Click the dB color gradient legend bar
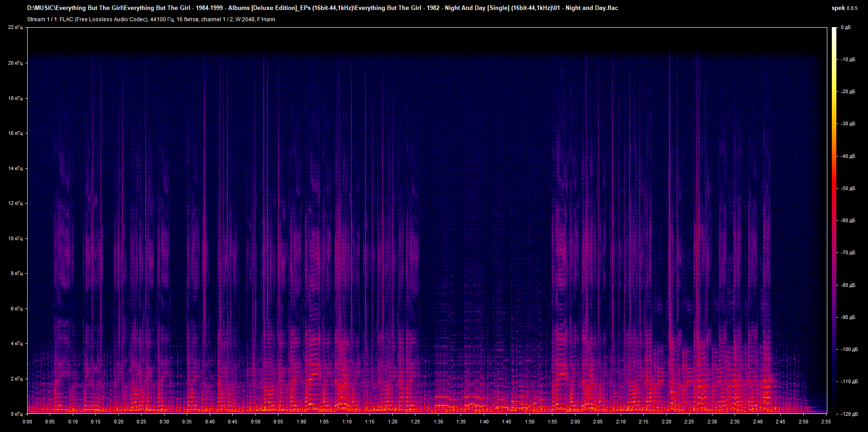 point(834,220)
